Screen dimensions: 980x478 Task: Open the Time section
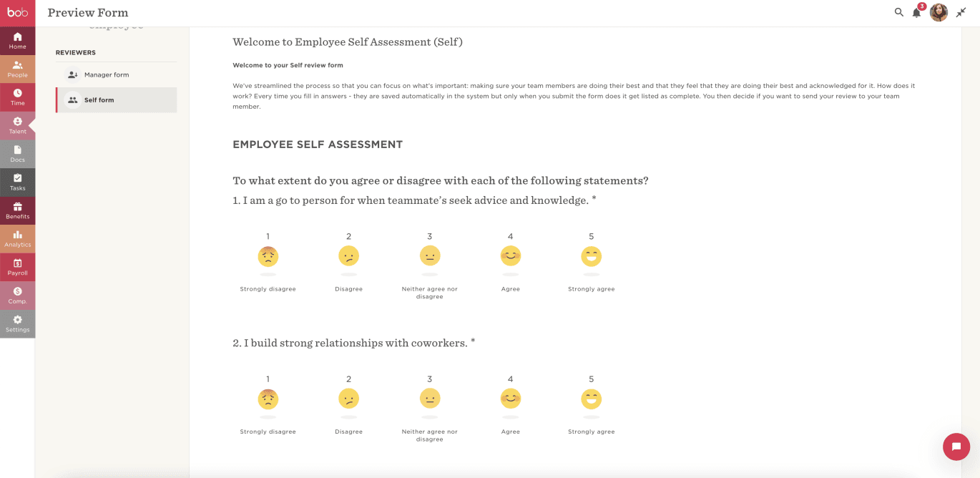tap(17, 97)
